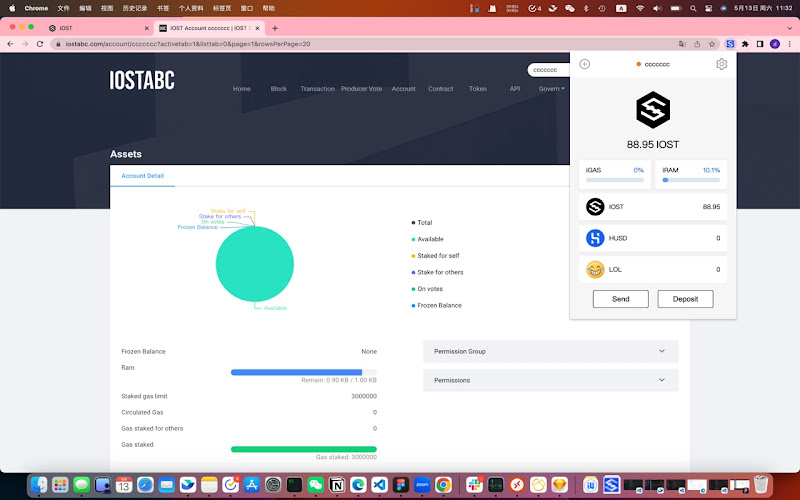
Task: Toggle Frozen Balance legend entry
Action: 436,305
